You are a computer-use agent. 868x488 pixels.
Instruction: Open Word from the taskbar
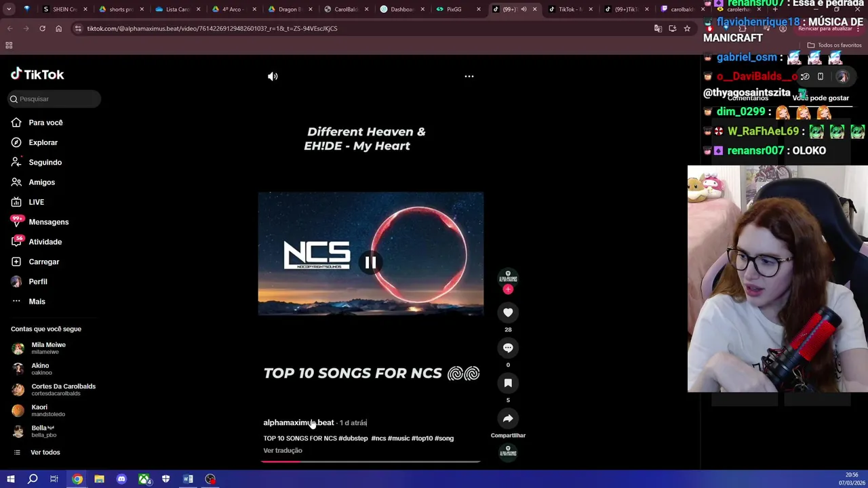coord(188,479)
